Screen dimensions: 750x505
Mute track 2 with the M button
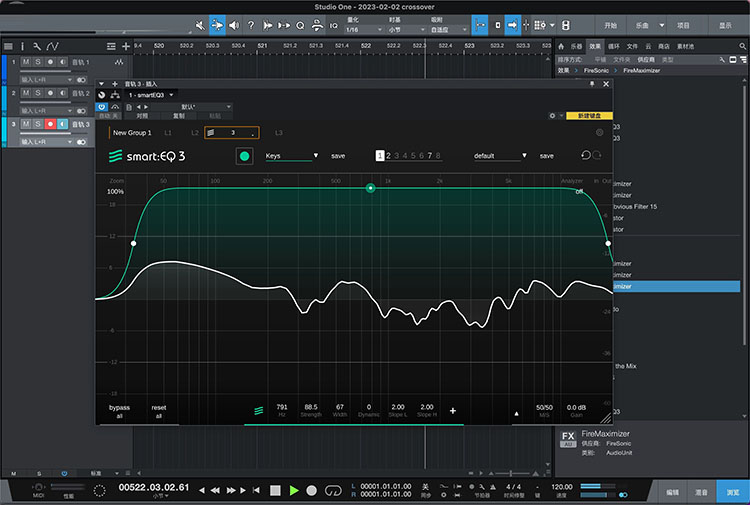click(x=26, y=93)
